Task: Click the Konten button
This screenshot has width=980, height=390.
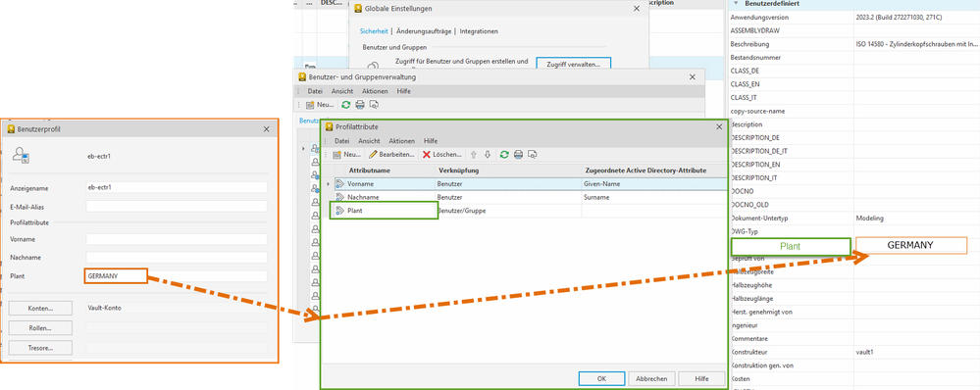Action: (x=40, y=309)
